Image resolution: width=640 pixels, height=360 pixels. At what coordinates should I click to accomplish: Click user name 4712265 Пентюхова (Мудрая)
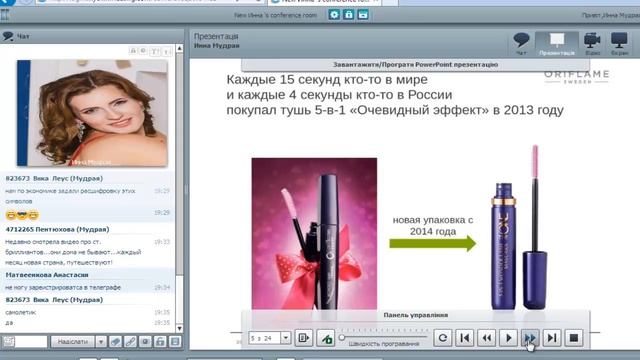point(58,229)
